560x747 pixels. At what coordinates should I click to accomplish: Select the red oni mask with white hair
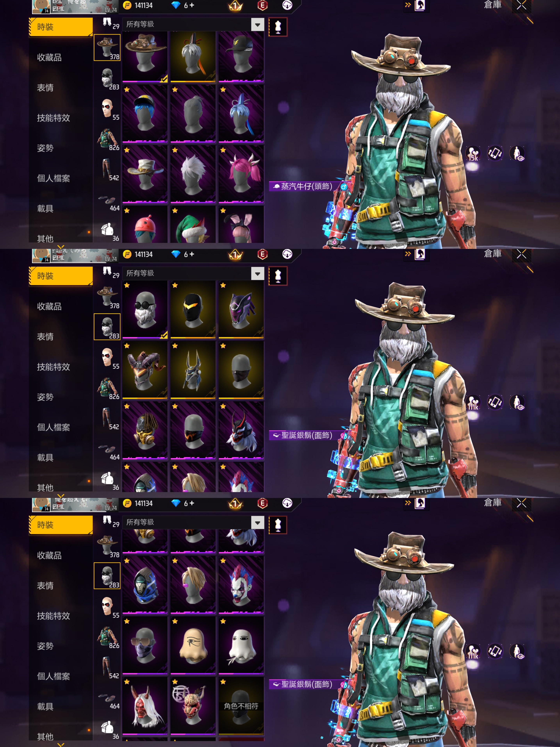[x=145, y=706]
